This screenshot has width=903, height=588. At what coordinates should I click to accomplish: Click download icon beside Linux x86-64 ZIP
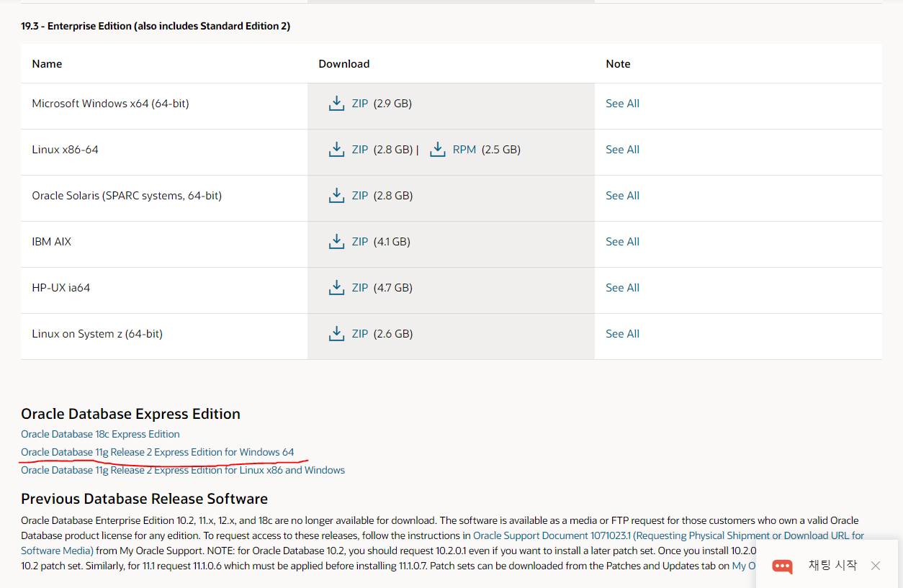[x=336, y=150]
